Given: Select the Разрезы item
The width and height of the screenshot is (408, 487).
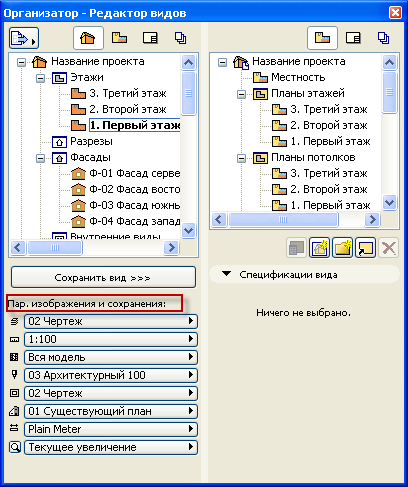Looking at the screenshot, I should click(x=82, y=141).
